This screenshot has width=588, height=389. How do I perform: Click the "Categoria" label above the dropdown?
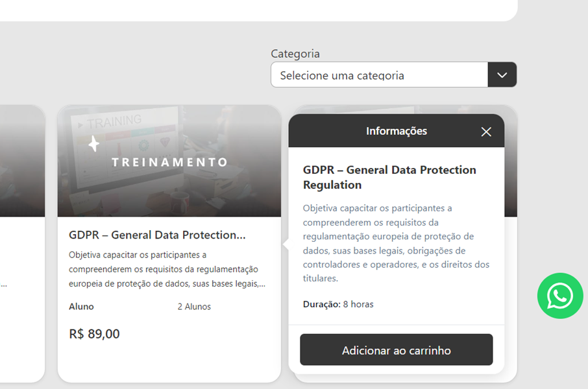pyautogui.click(x=295, y=54)
